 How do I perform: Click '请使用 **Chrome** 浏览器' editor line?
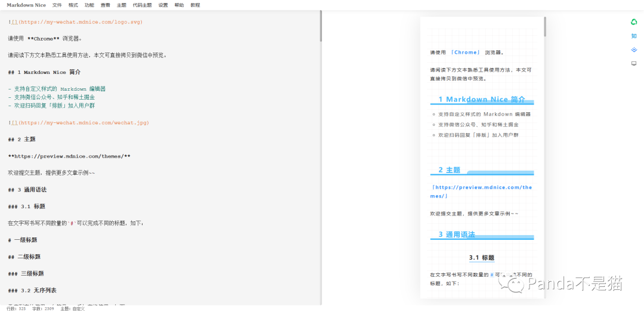click(45, 39)
